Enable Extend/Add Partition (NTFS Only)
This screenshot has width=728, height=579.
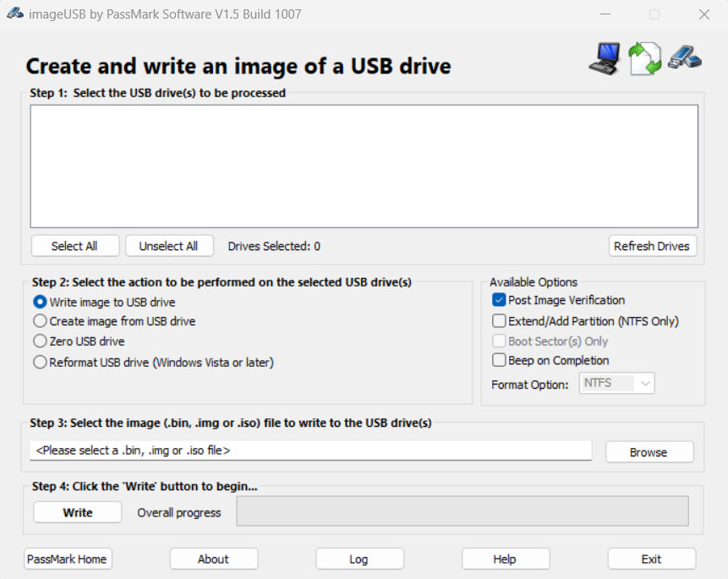coord(499,321)
